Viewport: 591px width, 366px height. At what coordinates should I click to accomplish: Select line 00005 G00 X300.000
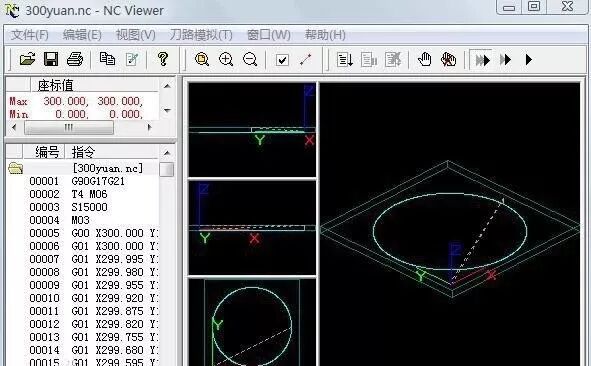click(x=82, y=233)
